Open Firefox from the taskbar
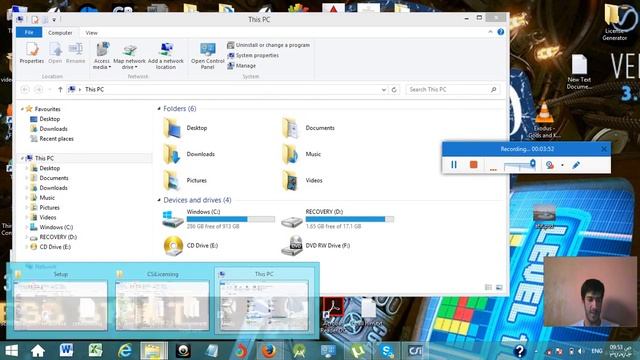The height and width of the screenshot is (360, 640). click(269, 351)
